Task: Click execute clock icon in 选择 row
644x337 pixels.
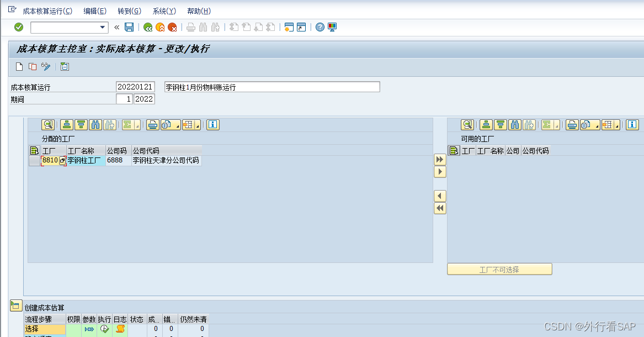Action: tap(104, 329)
